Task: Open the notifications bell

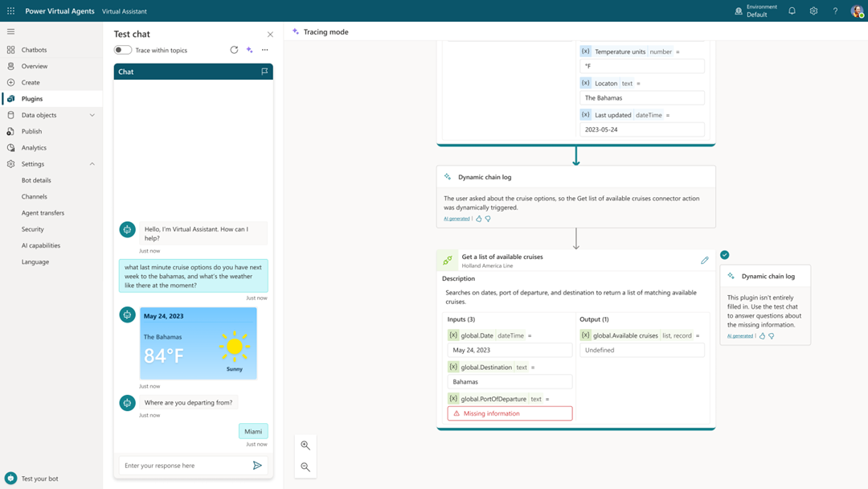Action: tap(792, 10)
